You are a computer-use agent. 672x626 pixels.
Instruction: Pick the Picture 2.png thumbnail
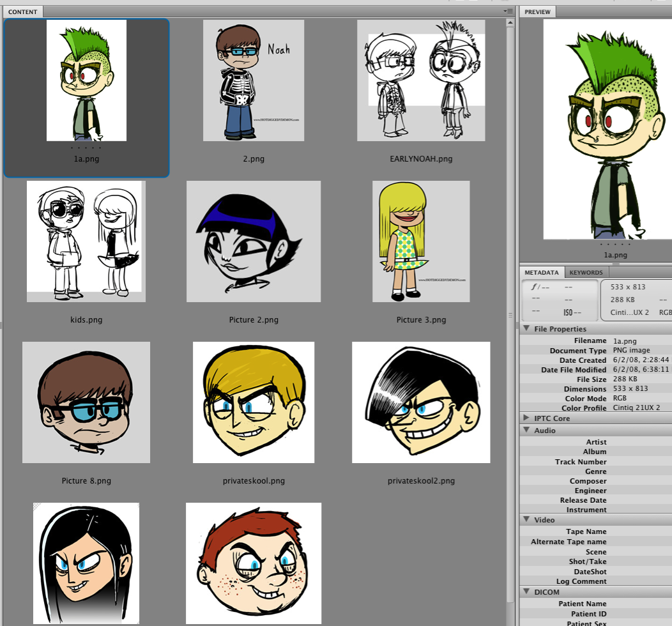click(x=254, y=241)
